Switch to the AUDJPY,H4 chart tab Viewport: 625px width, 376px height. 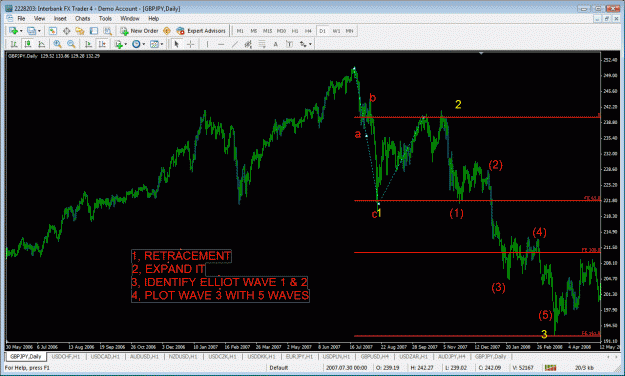[x=452, y=356]
